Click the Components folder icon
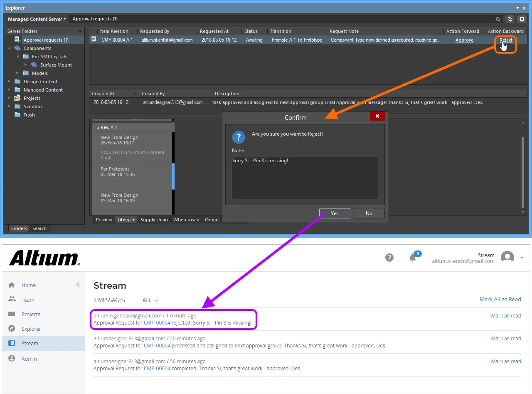 (17, 48)
